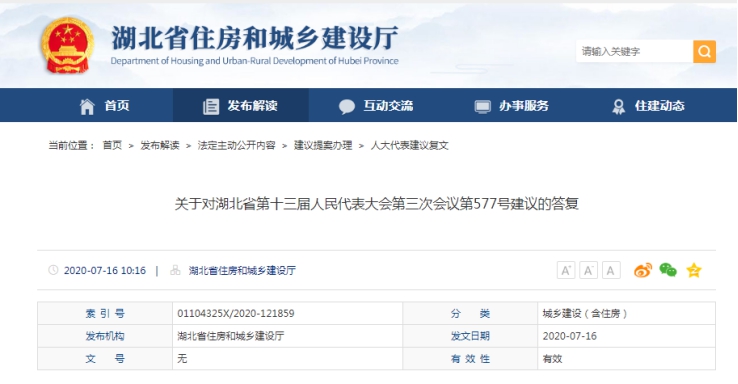Screen dimensions: 738x384
Task: Add page to favorites star icon
Action: 694,270
